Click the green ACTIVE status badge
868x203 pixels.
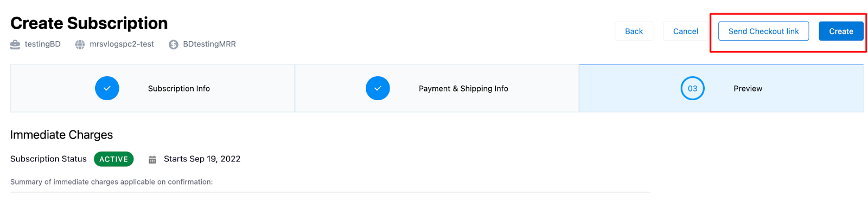(114, 159)
